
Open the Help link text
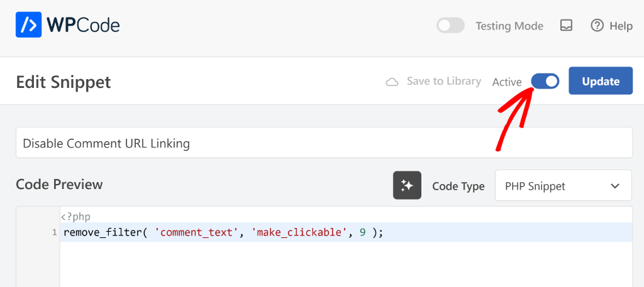pyautogui.click(x=621, y=26)
